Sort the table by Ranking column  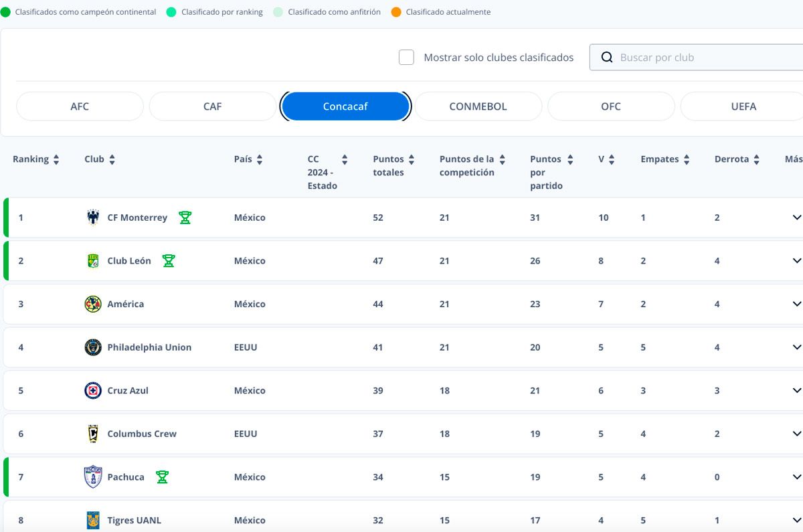click(x=56, y=159)
